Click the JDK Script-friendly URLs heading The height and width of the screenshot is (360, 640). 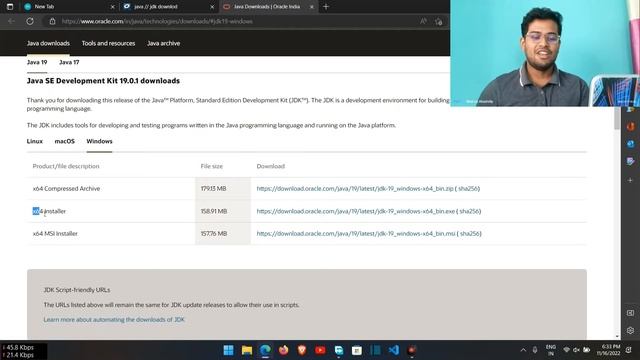tap(77, 290)
